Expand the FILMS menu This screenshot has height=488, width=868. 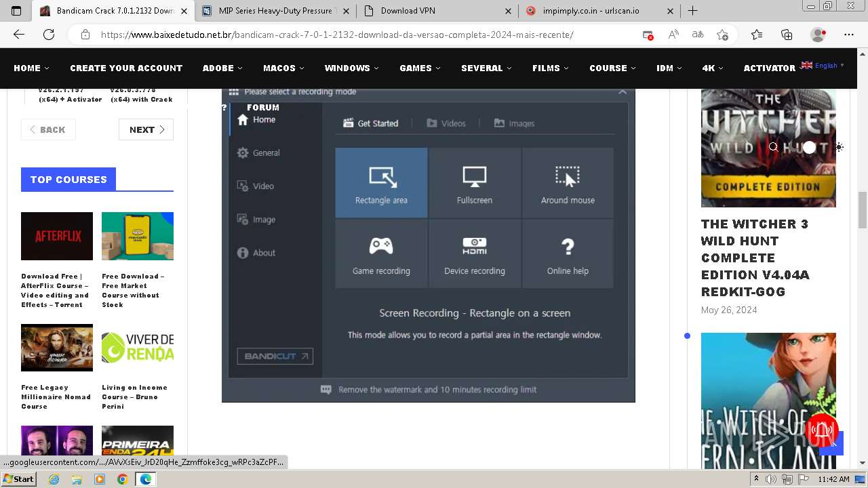coord(551,68)
